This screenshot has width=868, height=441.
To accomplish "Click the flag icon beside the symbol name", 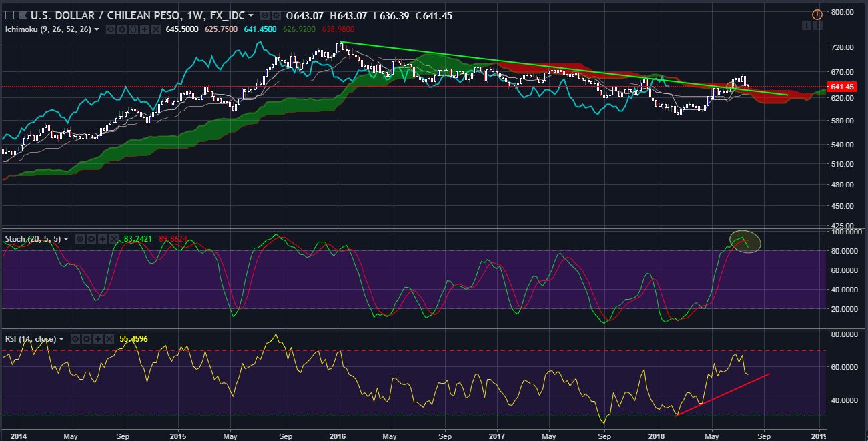I will tap(23, 15).
